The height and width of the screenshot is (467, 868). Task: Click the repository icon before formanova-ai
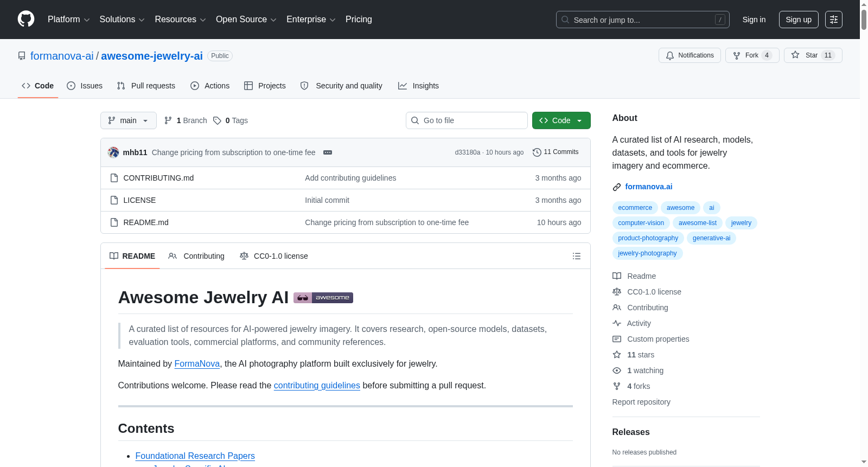click(22, 56)
